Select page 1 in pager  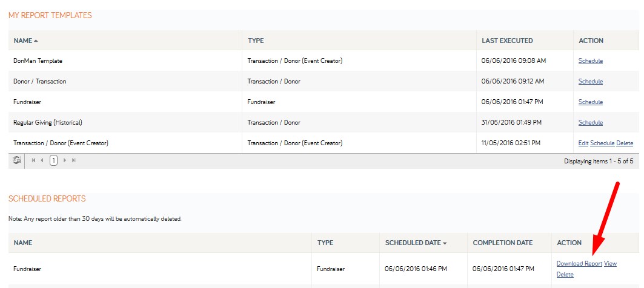53,160
